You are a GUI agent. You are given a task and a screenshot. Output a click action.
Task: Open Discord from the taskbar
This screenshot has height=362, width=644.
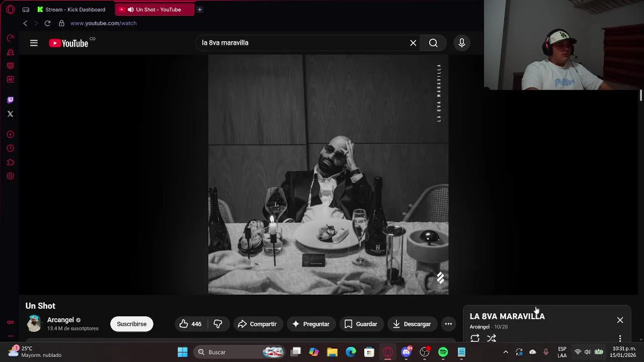(406, 352)
